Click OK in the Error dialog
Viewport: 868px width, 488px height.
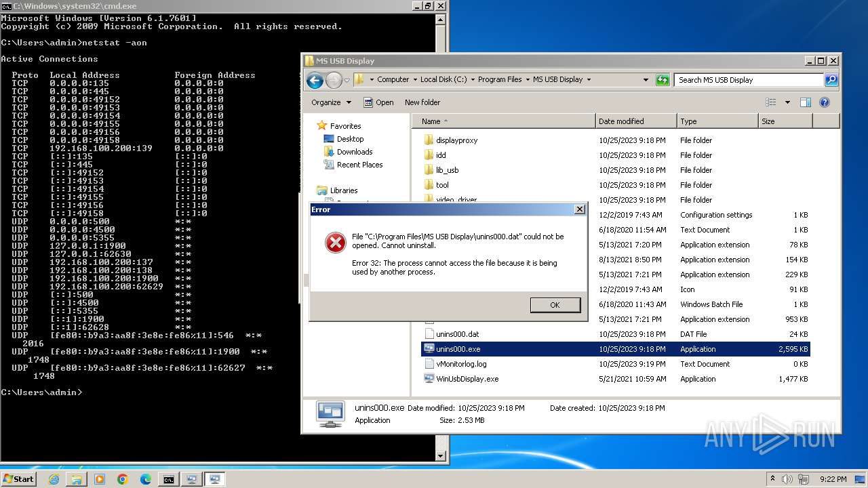coord(555,305)
